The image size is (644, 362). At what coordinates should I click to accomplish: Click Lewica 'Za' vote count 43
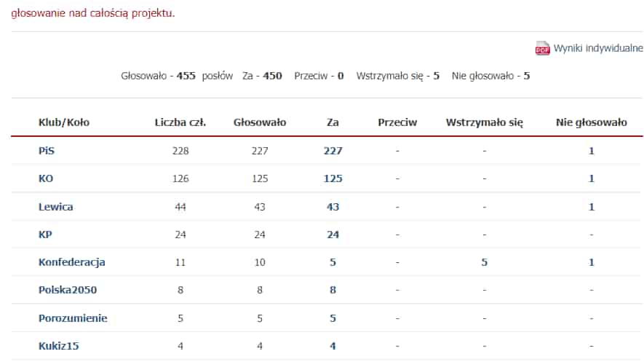coord(333,207)
